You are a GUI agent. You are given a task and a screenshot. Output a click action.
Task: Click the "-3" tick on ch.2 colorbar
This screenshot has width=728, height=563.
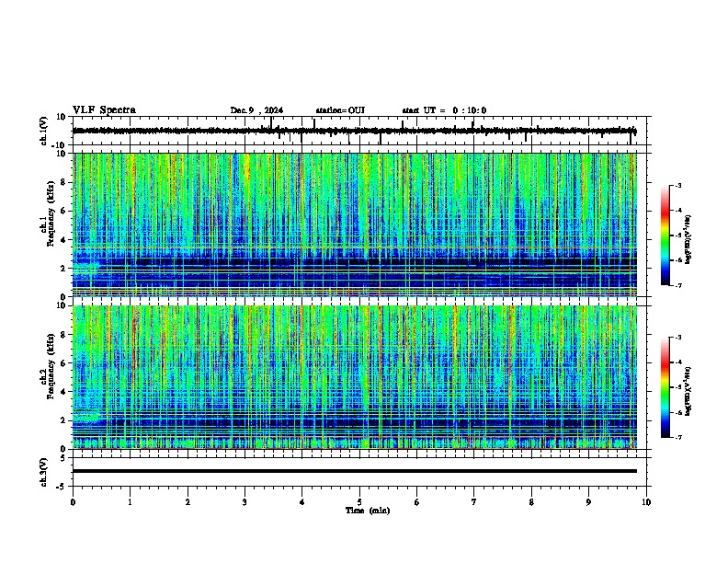[678, 338]
